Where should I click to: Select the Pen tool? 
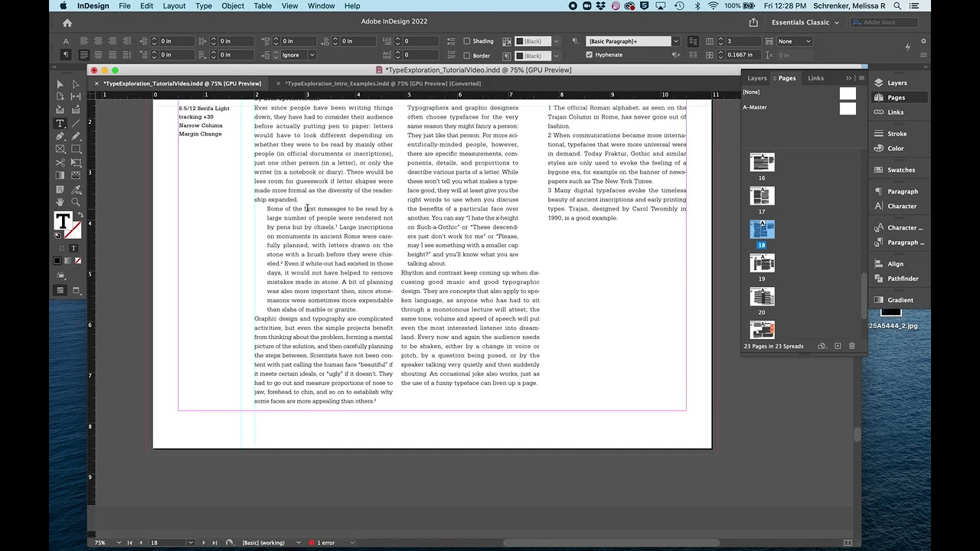click(x=60, y=136)
